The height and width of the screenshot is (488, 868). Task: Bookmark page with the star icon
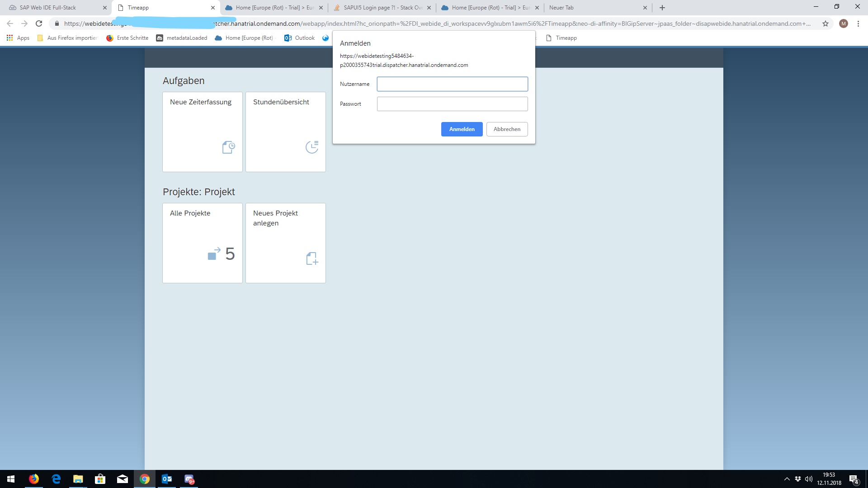click(826, 23)
